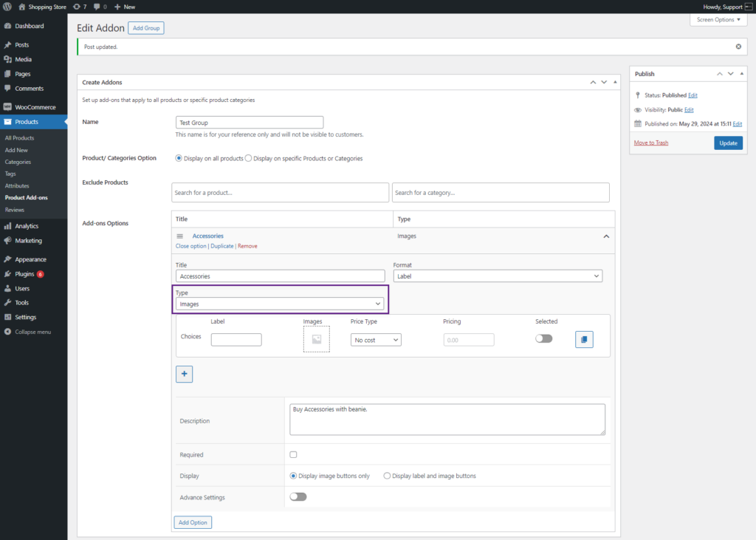The width and height of the screenshot is (756, 540).
Task: Enable the Advance Settings toggle
Action: click(298, 497)
